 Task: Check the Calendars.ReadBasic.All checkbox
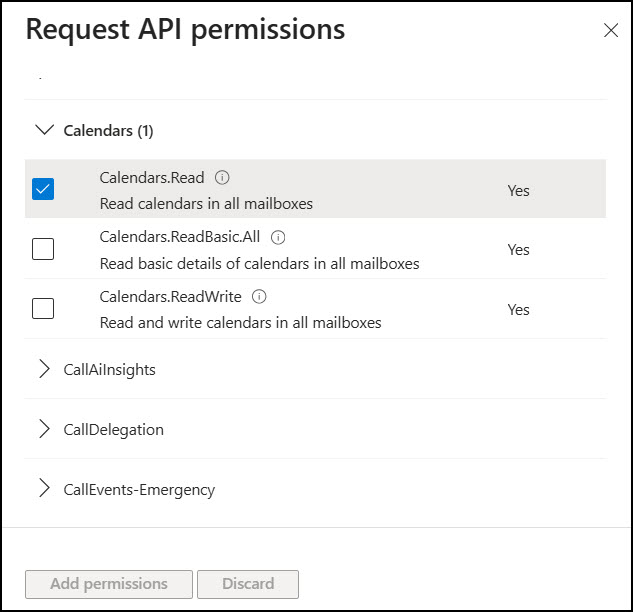[x=43, y=249]
